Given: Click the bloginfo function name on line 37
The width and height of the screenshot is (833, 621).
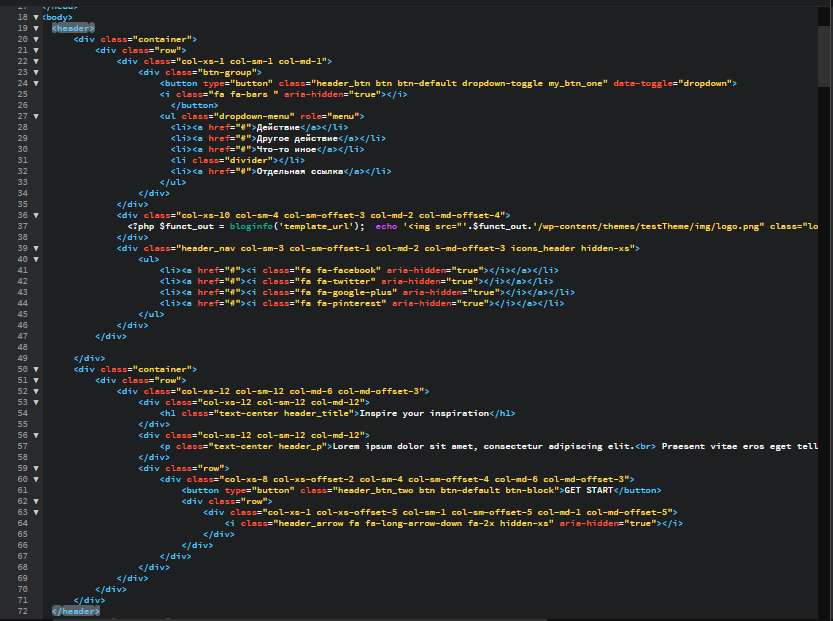Looking at the screenshot, I should click(251, 226).
